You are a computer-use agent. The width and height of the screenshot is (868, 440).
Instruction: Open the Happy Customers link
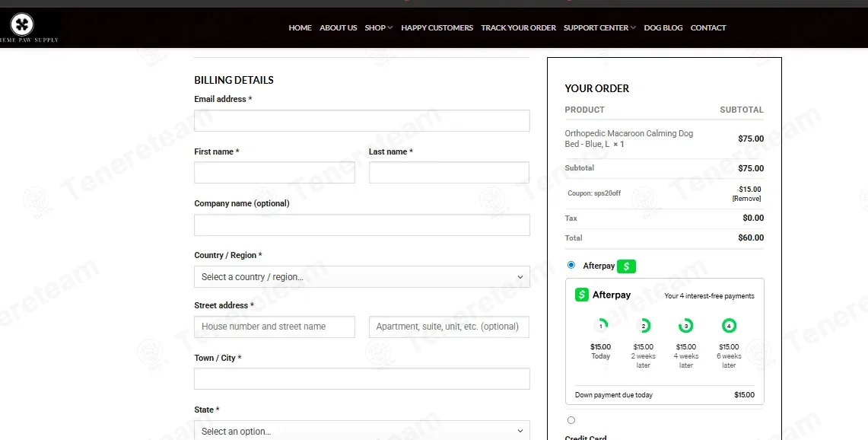[x=437, y=27]
